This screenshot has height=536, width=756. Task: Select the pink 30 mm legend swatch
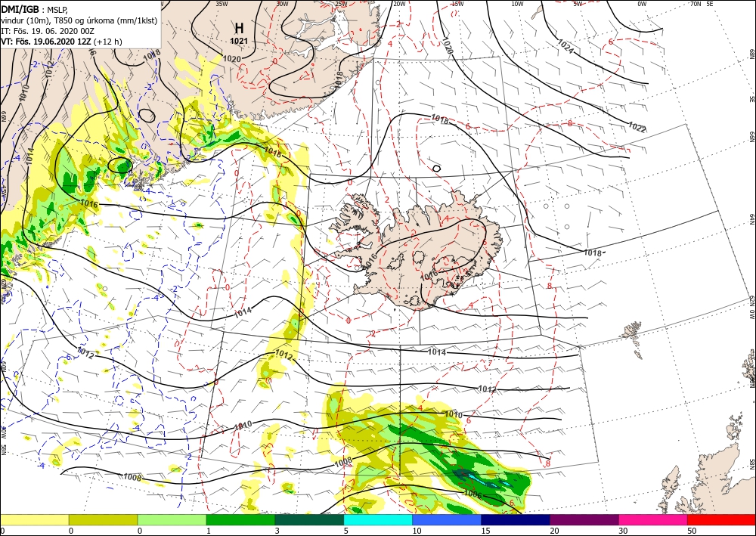(x=653, y=519)
